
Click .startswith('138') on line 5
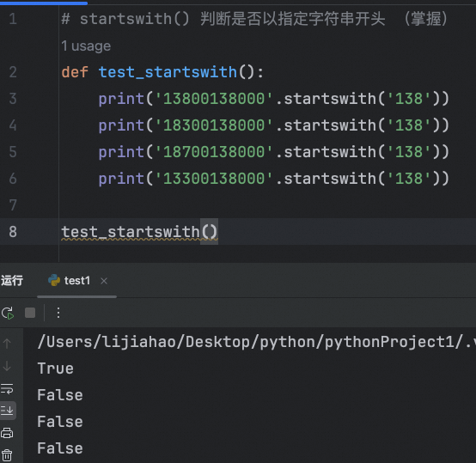[x=359, y=152]
